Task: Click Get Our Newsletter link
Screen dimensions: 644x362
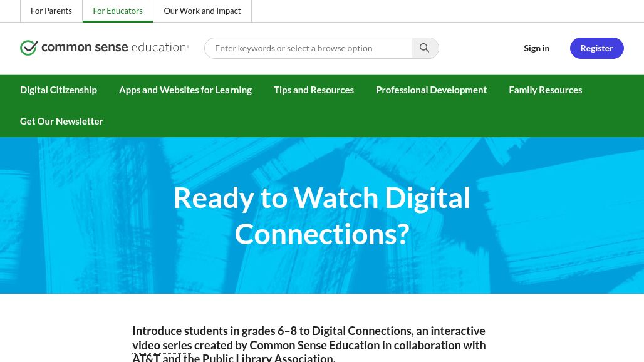Action: pos(61,121)
